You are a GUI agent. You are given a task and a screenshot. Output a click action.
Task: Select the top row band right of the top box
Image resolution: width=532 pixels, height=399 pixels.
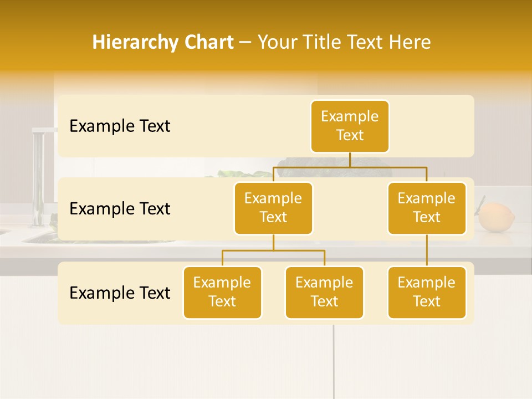click(431, 126)
